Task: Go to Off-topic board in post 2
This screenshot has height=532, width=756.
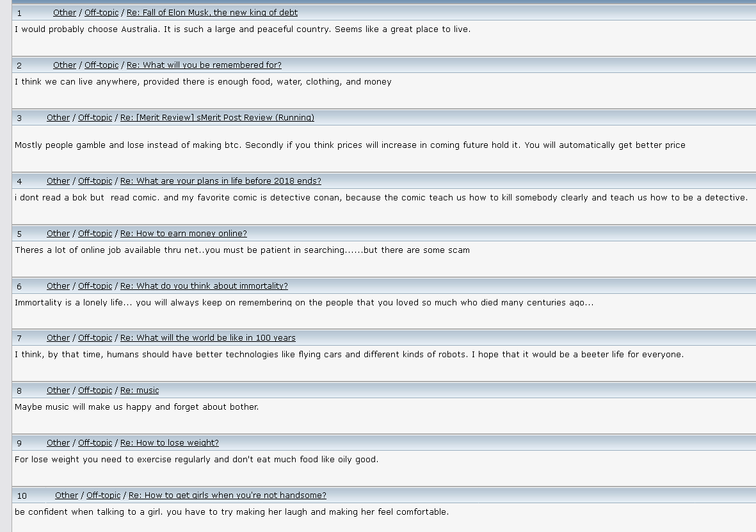Action: (x=101, y=65)
